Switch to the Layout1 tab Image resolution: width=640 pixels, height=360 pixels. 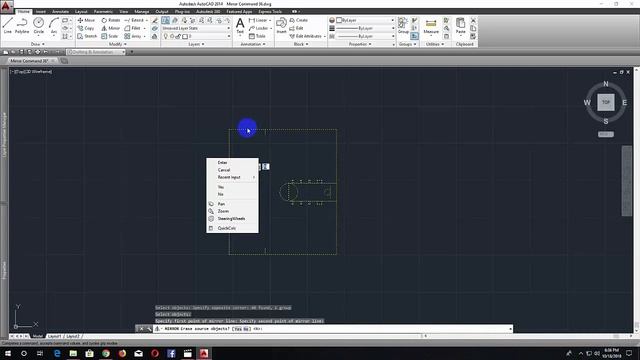[54, 336]
